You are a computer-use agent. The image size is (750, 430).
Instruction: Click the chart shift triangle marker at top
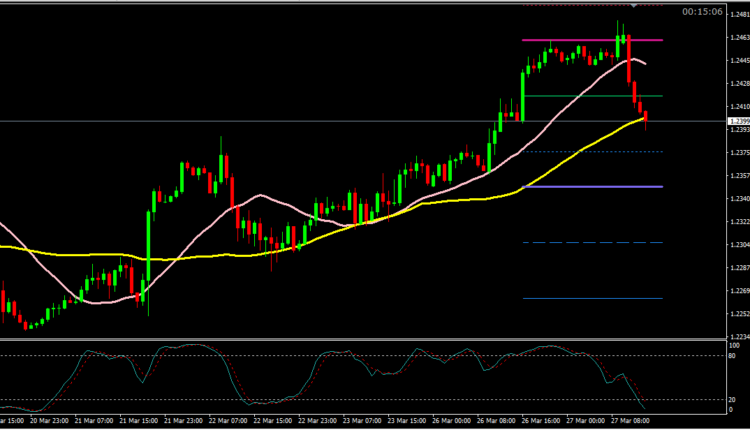(631, 5)
